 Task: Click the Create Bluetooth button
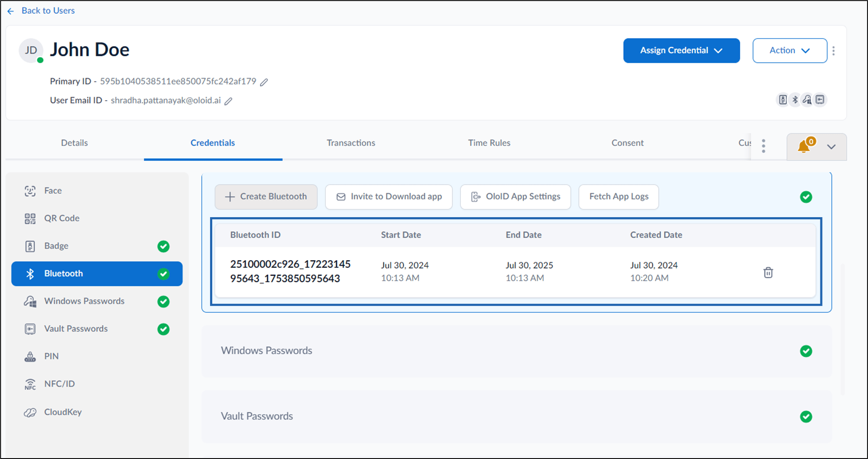266,197
